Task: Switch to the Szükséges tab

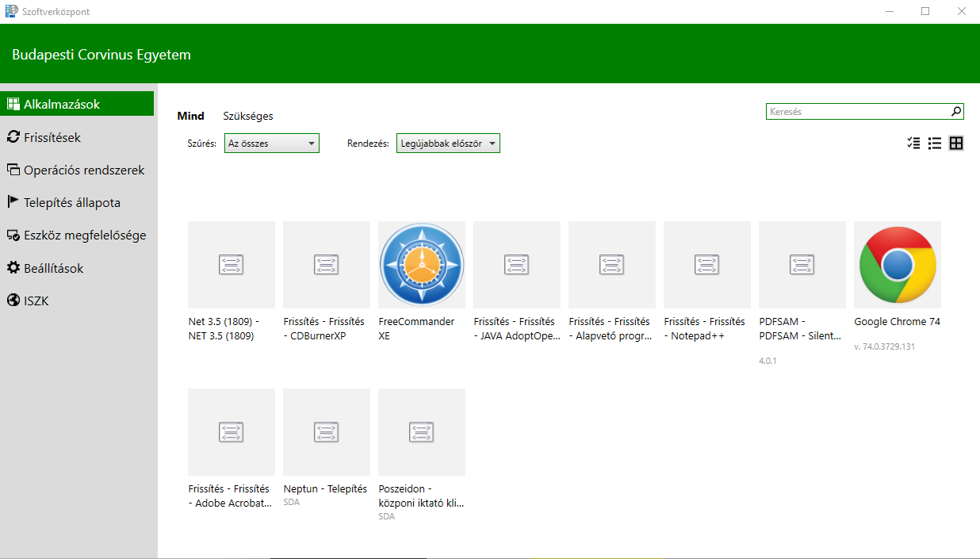Action: click(x=248, y=116)
